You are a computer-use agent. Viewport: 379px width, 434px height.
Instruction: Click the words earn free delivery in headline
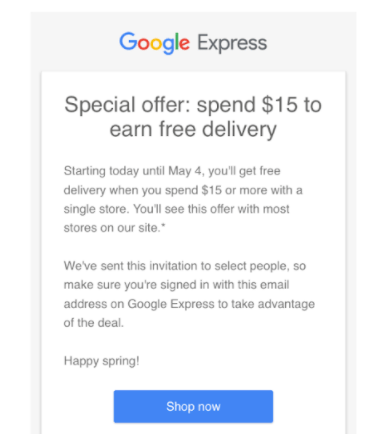point(193,130)
